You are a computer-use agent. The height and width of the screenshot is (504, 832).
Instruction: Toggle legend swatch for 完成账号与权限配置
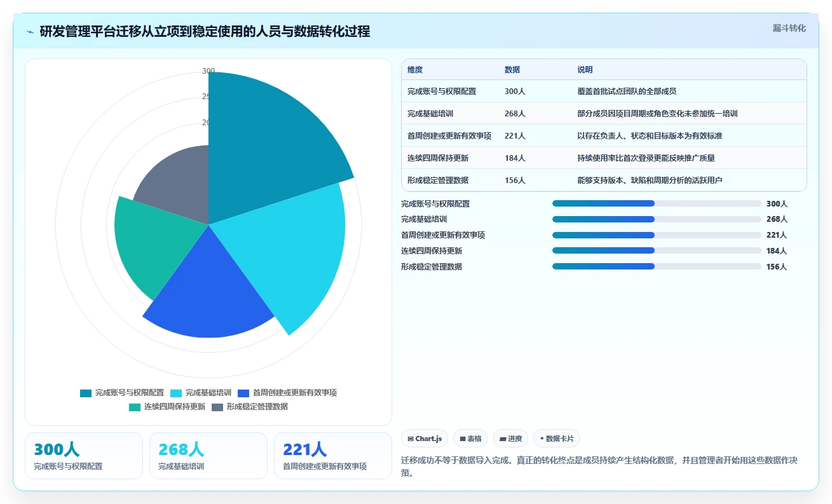pyautogui.click(x=86, y=393)
